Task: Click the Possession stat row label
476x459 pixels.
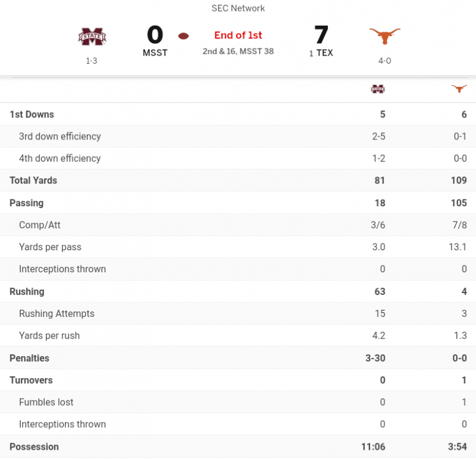Action: (34, 447)
